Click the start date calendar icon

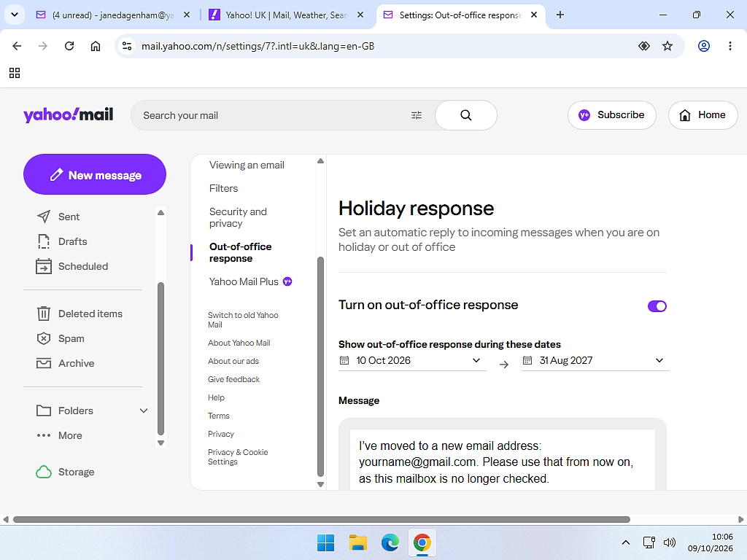pyautogui.click(x=344, y=360)
